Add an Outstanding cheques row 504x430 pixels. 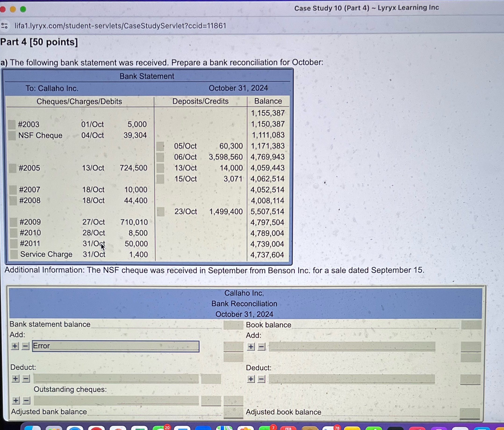click(x=16, y=401)
